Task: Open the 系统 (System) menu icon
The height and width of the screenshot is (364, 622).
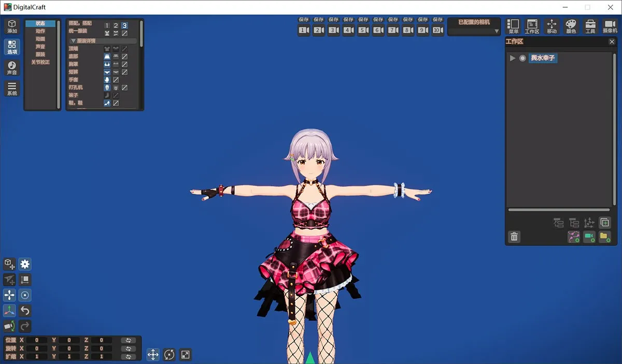Action: [12, 88]
